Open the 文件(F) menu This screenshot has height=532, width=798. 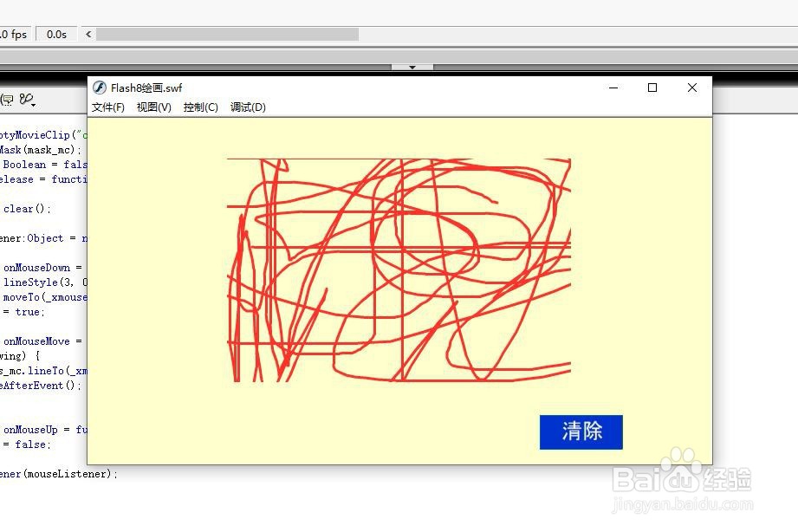coord(108,107)
